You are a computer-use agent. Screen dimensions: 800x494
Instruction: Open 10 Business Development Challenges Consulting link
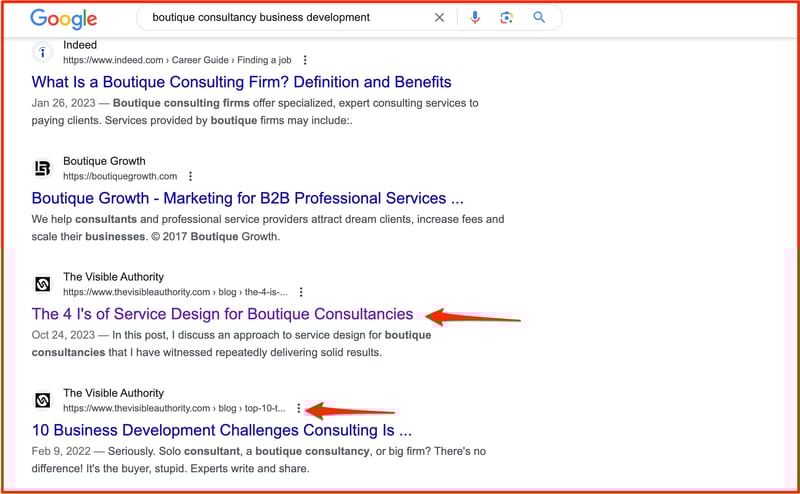[x=221, y=430]
